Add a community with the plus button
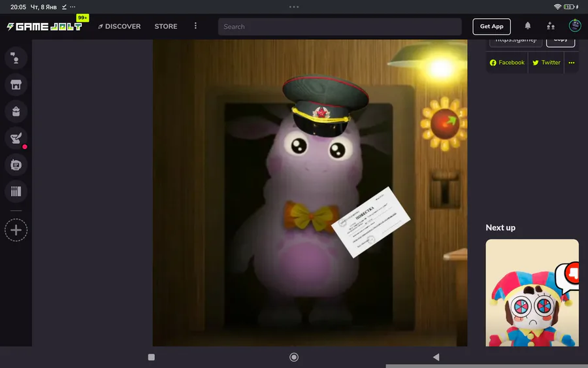This screenshot has width=588, height=368. tap(16, 230)
